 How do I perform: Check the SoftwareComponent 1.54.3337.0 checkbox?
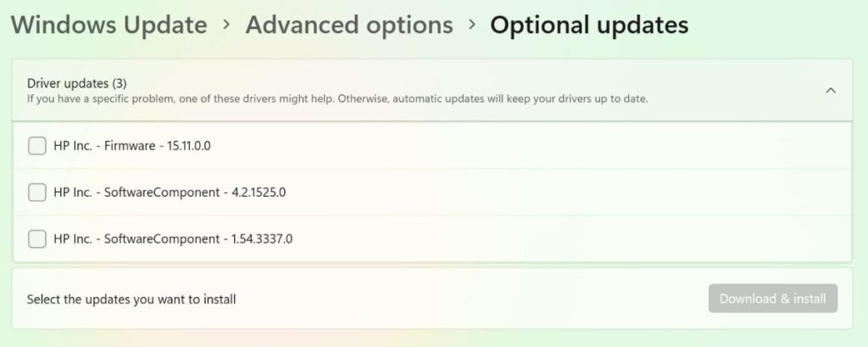pyautogui.click(x=37, y=239)
